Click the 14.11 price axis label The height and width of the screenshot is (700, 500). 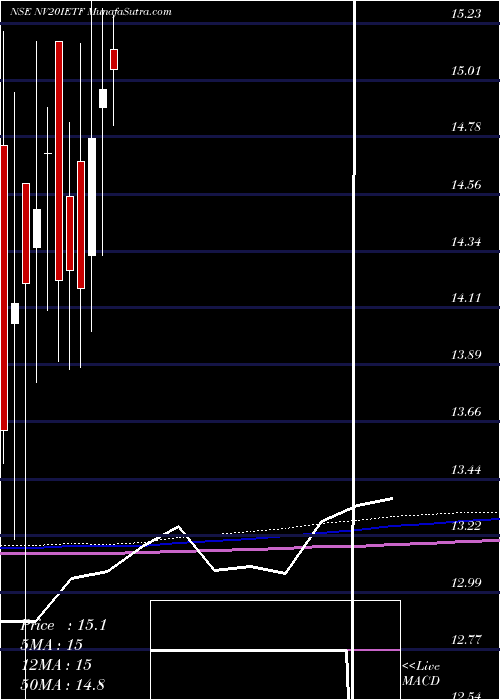[x=466, y=298]
